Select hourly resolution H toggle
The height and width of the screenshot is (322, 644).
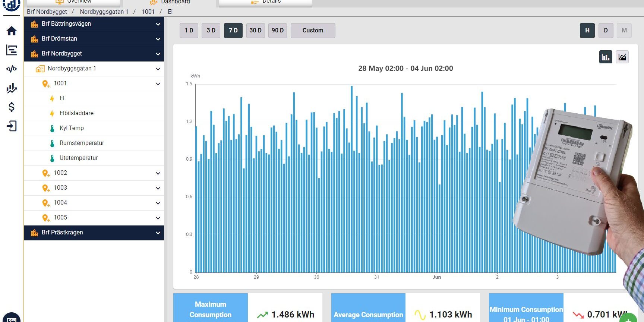(587, 31)
